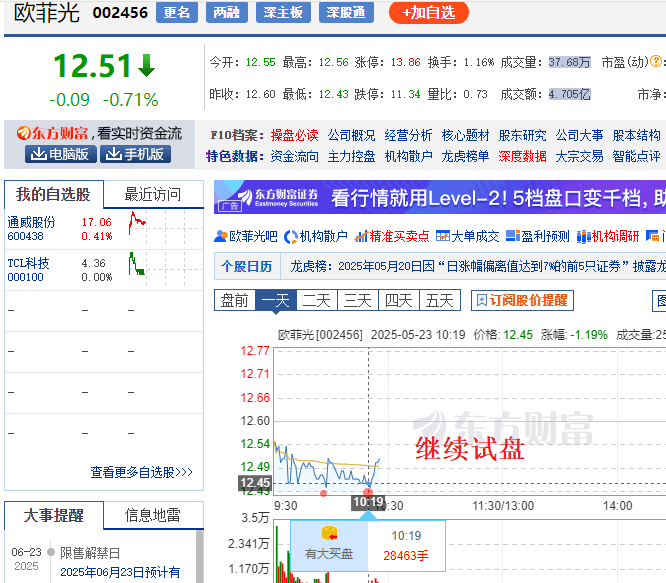This screenshot has height=583, width=666.
Task: Select the 四天 chart tab
Action: (399, 300)
